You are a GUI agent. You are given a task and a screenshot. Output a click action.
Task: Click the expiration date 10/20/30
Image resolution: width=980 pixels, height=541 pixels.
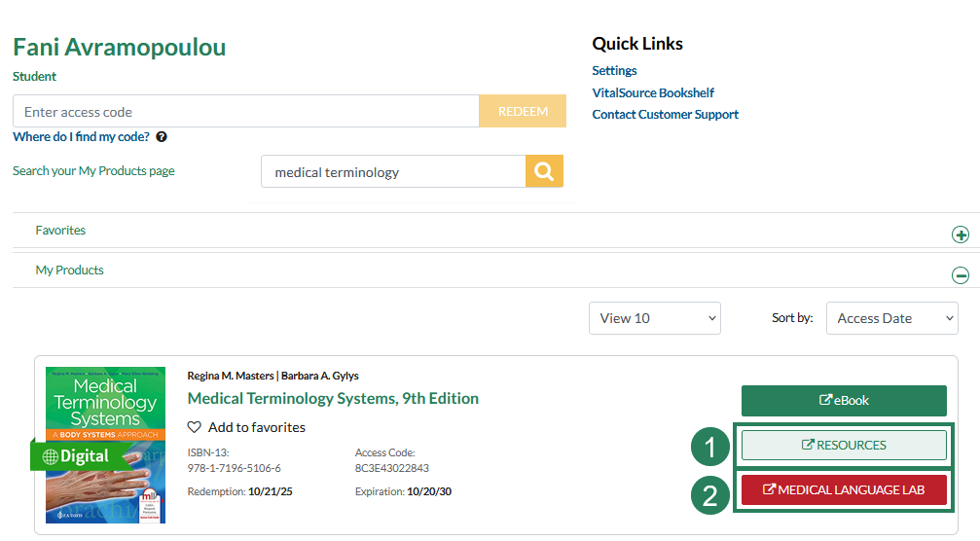[429, 491]
